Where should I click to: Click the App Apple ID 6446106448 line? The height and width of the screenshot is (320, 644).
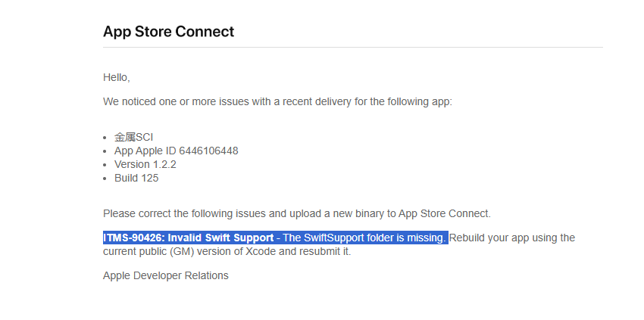pos(177,151)
